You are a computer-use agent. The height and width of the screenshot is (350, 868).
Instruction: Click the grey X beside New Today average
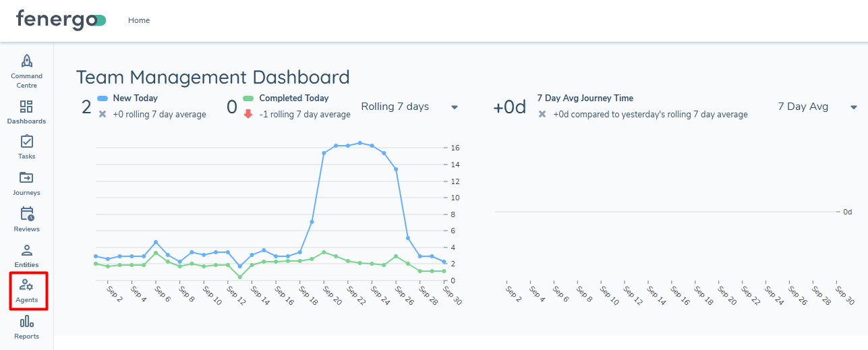[103, 114]
